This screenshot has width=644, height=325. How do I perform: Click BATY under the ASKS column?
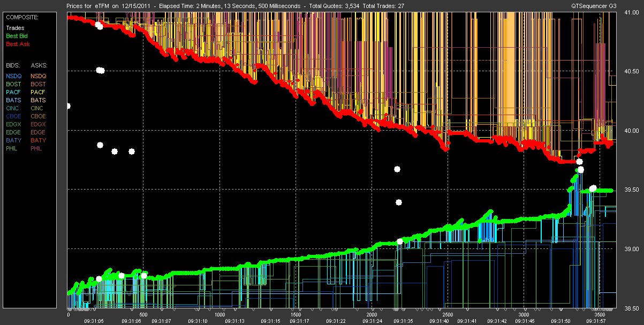click(x=39, y=140)
